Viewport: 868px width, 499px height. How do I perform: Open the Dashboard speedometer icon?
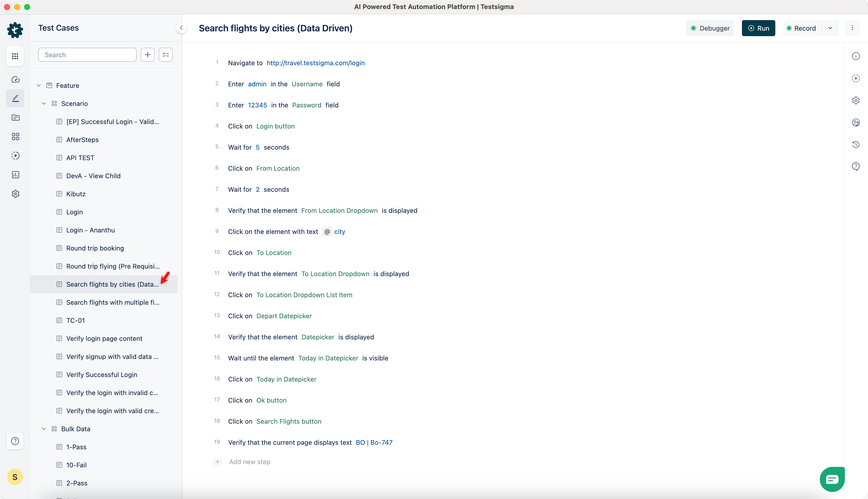click(x=15, y=79)
